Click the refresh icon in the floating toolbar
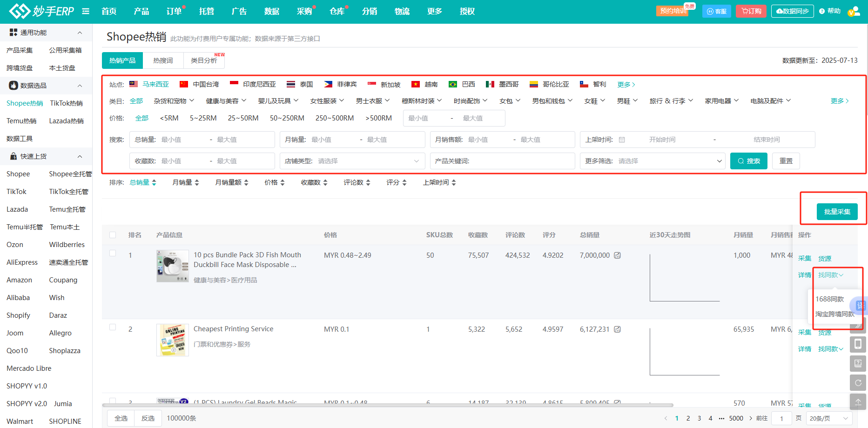 click(858, 383)
